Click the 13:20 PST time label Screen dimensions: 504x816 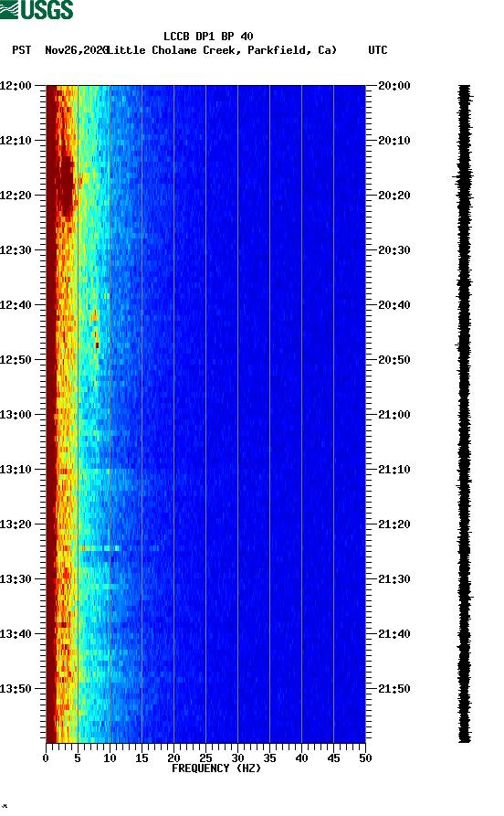pos(16,525)
